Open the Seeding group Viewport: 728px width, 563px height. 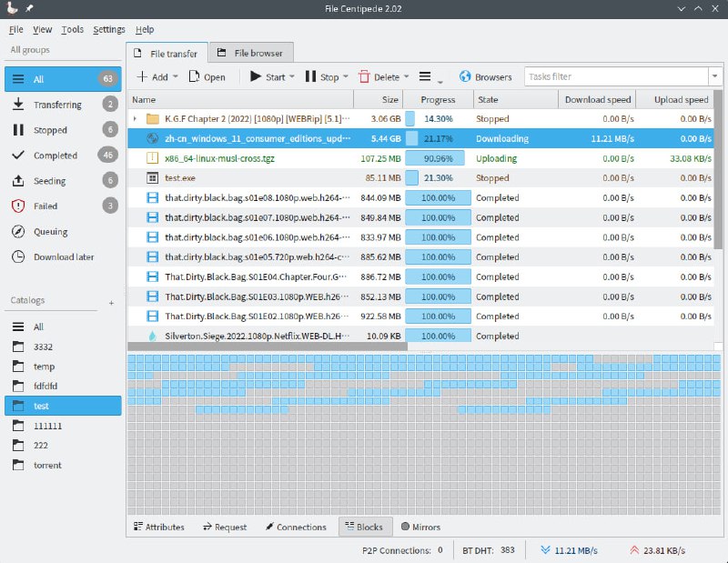click(x=49, y=181)
